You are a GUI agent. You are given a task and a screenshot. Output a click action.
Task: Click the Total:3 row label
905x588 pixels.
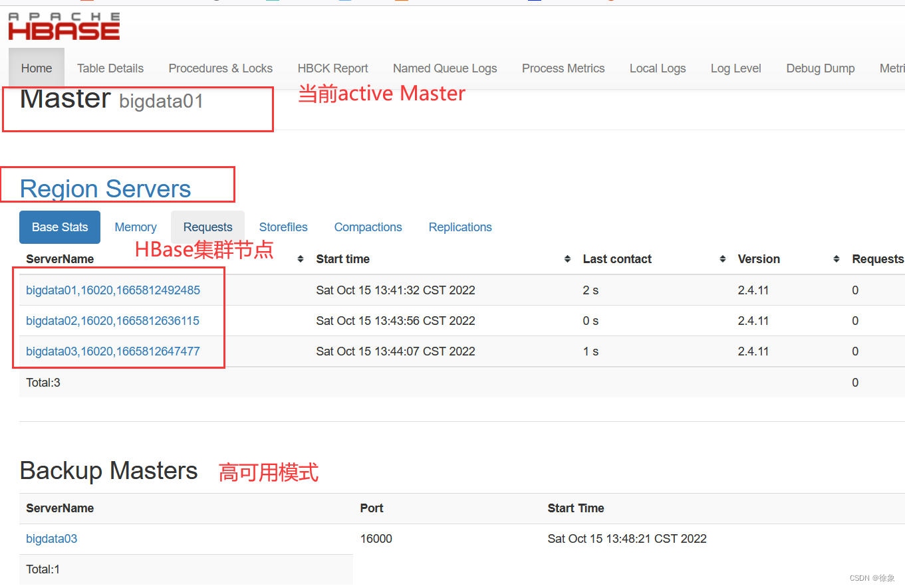click(43, 383)
